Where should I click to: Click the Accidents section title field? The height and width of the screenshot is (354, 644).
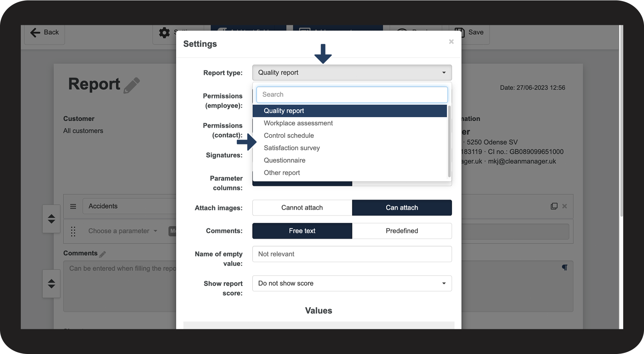[129, 206]
